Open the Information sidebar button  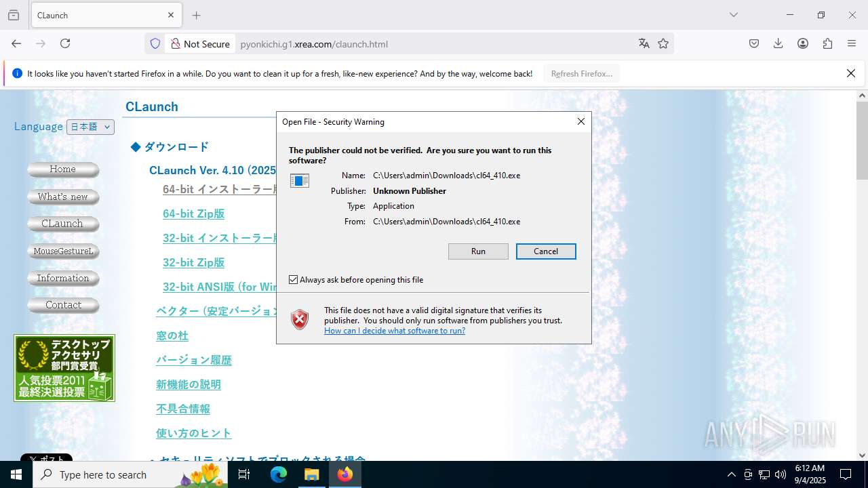point(63,279)
